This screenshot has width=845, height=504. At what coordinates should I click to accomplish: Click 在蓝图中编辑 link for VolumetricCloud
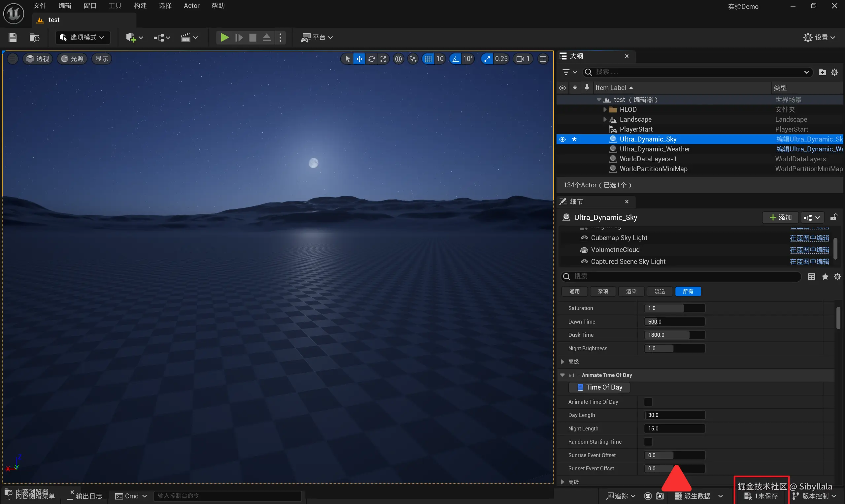click(x=809, y=250)
